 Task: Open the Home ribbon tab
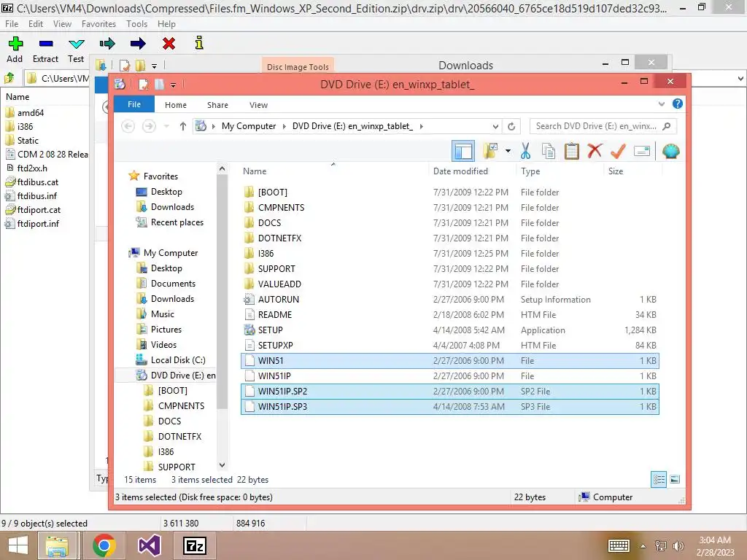(x=176, y=105)
